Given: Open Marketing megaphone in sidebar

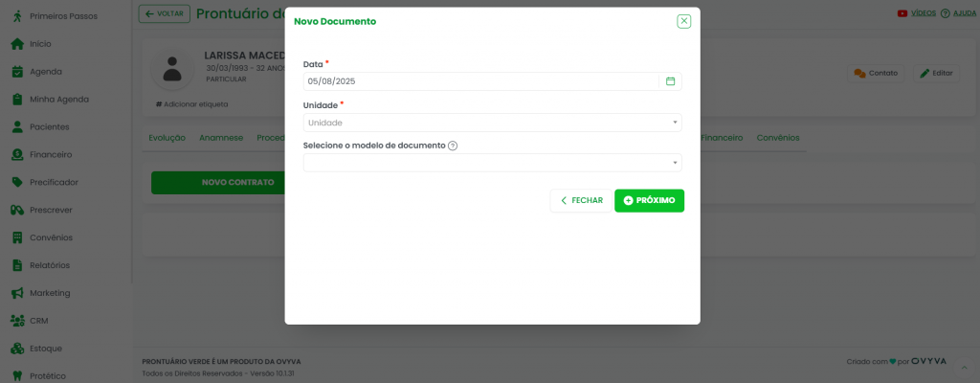Looking at the screenshot, I should (49, 293).
